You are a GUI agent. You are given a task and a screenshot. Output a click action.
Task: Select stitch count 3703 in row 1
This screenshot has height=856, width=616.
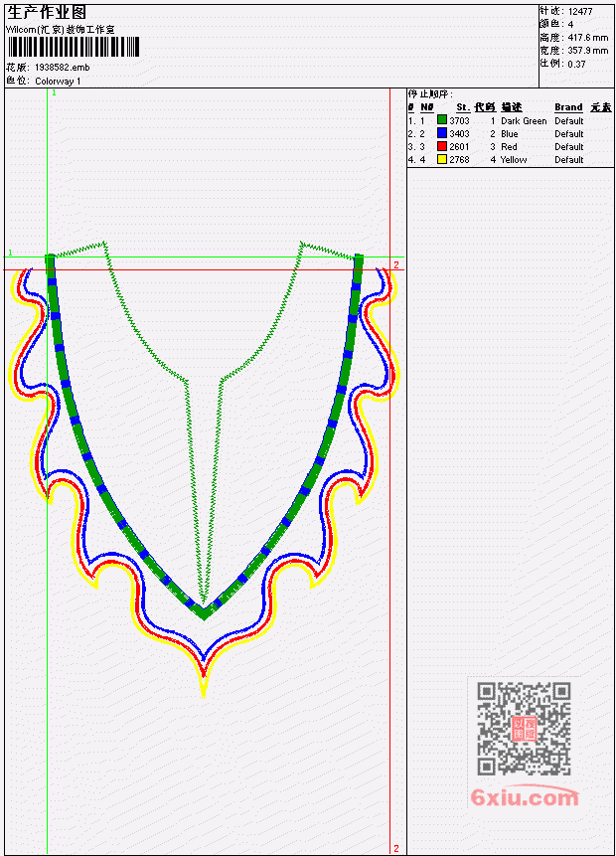tap(459, 120)
